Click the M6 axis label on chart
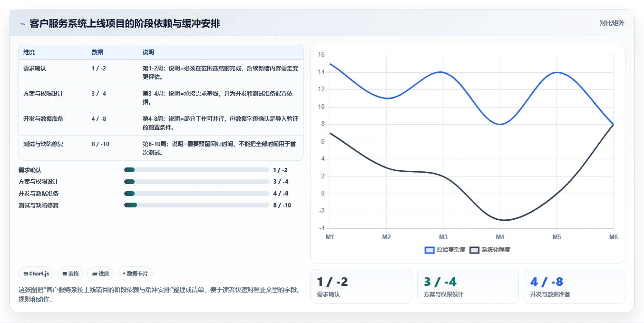 [x=613, y=237]
